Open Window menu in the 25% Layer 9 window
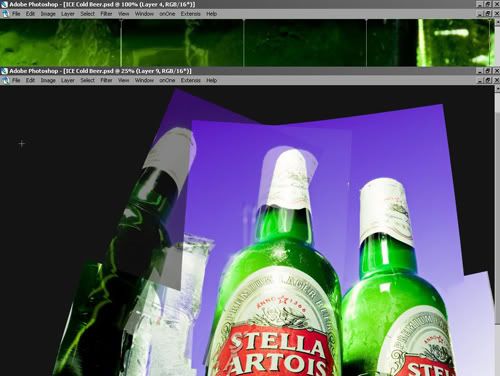 click(144, 80)
